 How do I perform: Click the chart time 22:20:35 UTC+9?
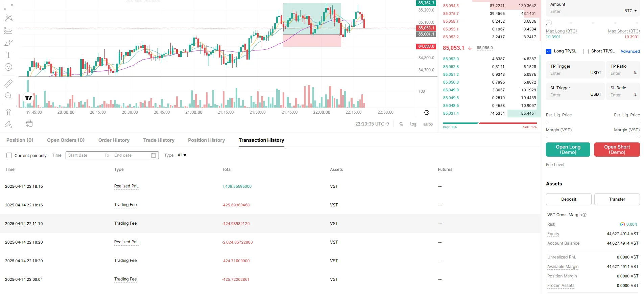372,124
